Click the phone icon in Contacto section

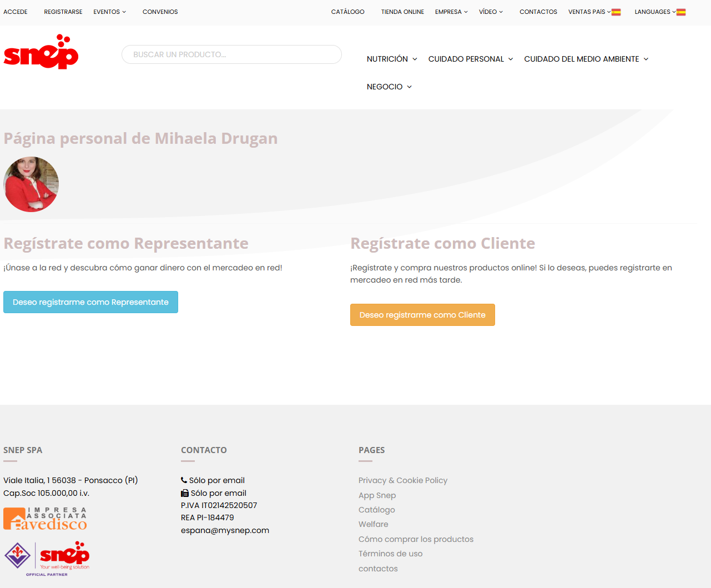point(184,480)
